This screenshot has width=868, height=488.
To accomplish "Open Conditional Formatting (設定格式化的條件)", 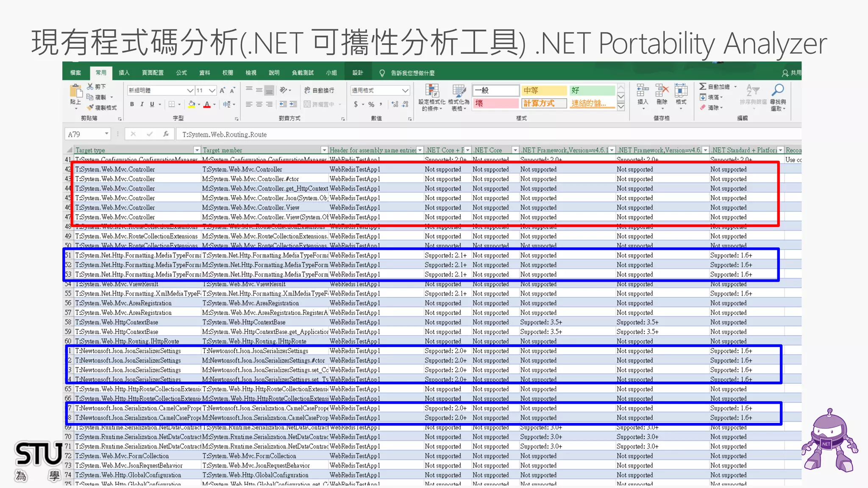I will pos(432,97).
